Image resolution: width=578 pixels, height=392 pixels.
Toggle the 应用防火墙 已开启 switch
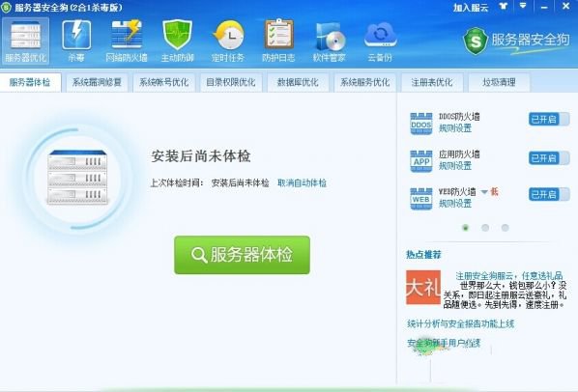pyautogui.click(x=549, y=158)
